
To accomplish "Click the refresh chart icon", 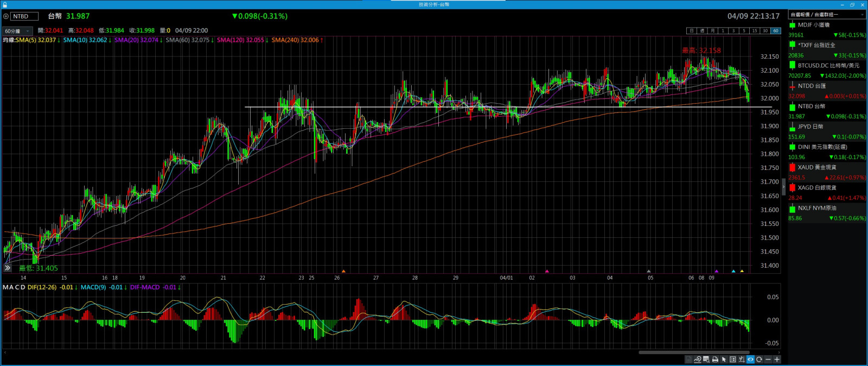I will click(x=759, y=359).
